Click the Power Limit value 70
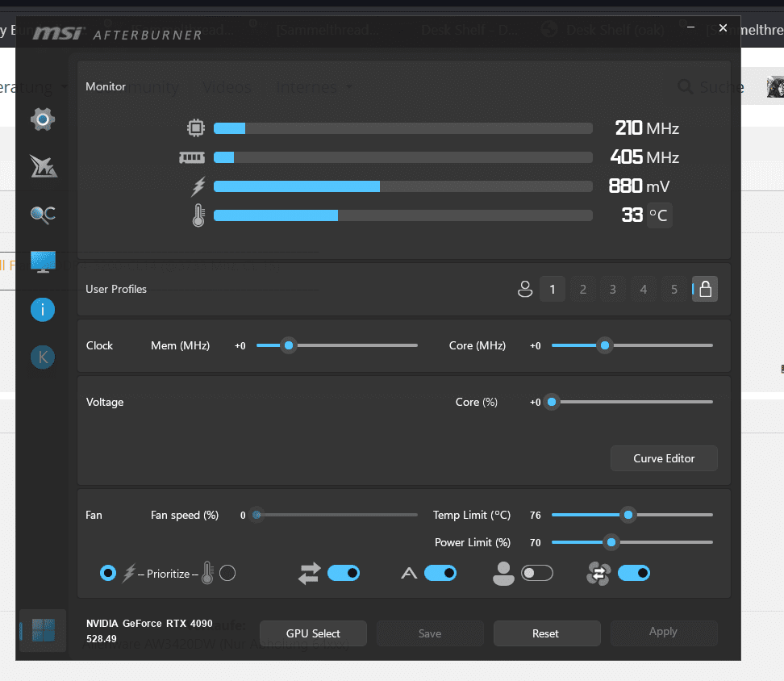The width and height of the screenshot is (784, 681). 536,542
